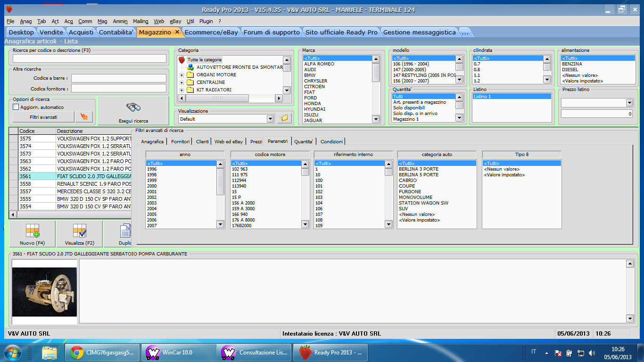
Task: Select 2003 in the anno list
Action: pyautogui.click(x=181, y=203)
